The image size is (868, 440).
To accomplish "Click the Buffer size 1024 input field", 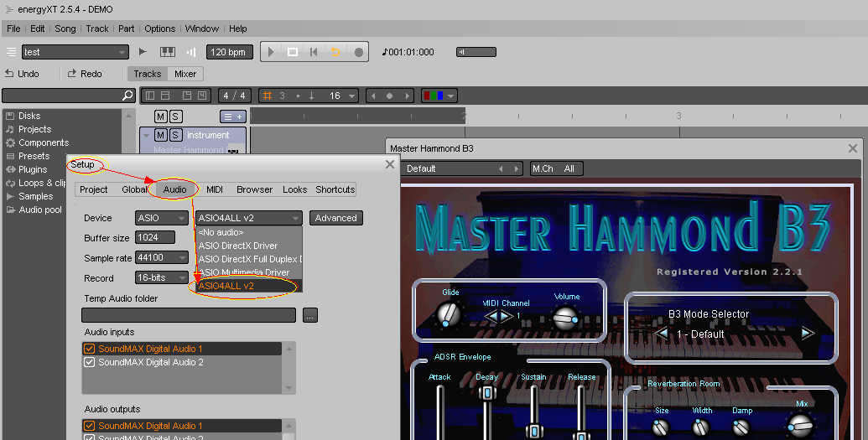I will click(155, 237).
